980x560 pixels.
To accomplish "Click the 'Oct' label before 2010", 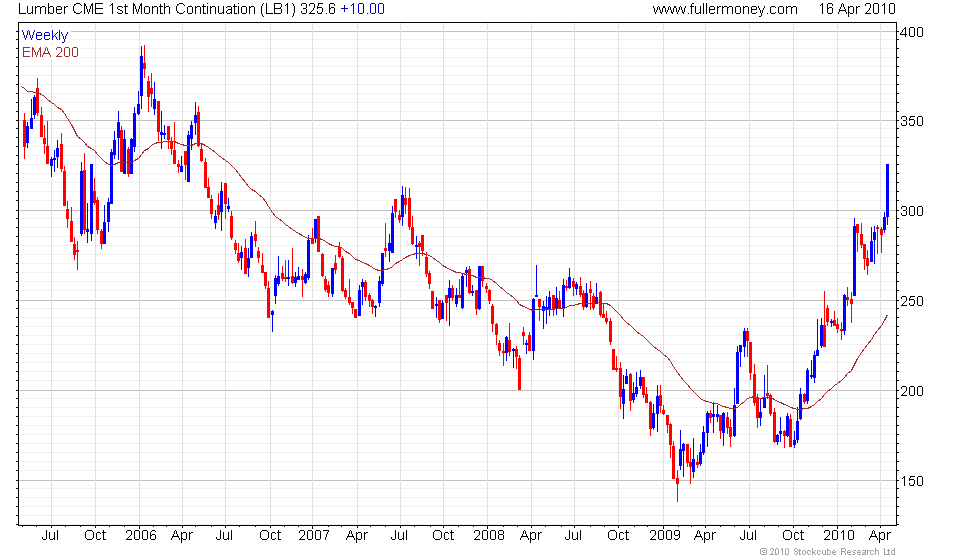I will (x=793, y=536).
